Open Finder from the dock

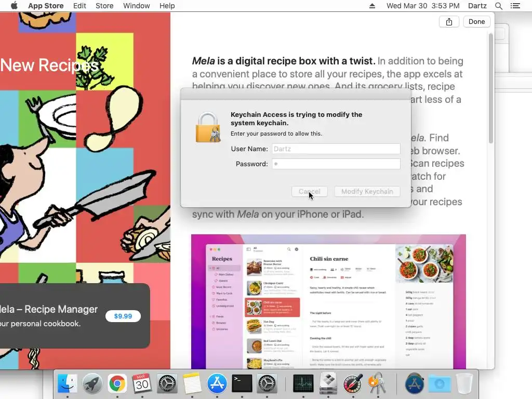pos(67,383)
